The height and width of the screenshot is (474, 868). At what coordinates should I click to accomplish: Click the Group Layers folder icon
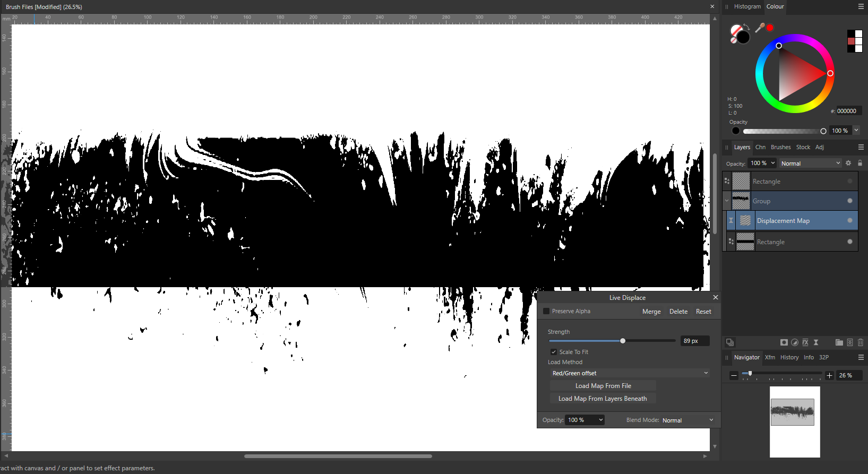pos(839,342)
